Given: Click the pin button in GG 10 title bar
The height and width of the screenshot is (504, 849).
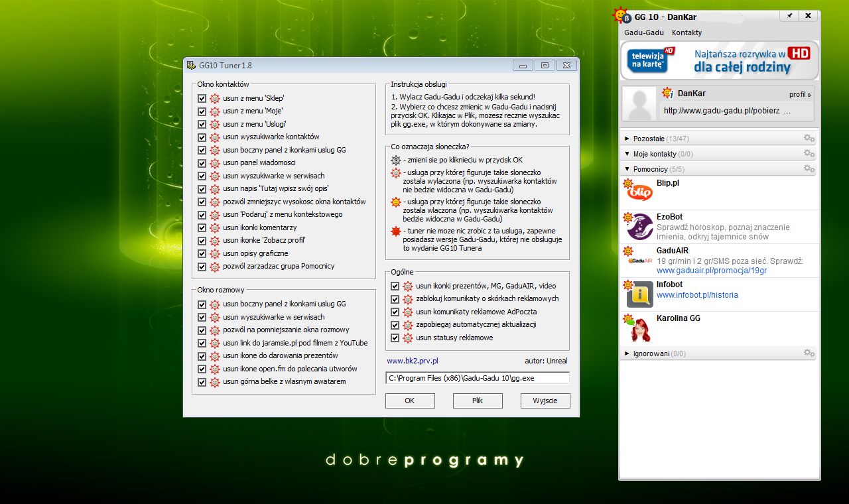Looking at the screenshot, I should [x=789, y=16].
